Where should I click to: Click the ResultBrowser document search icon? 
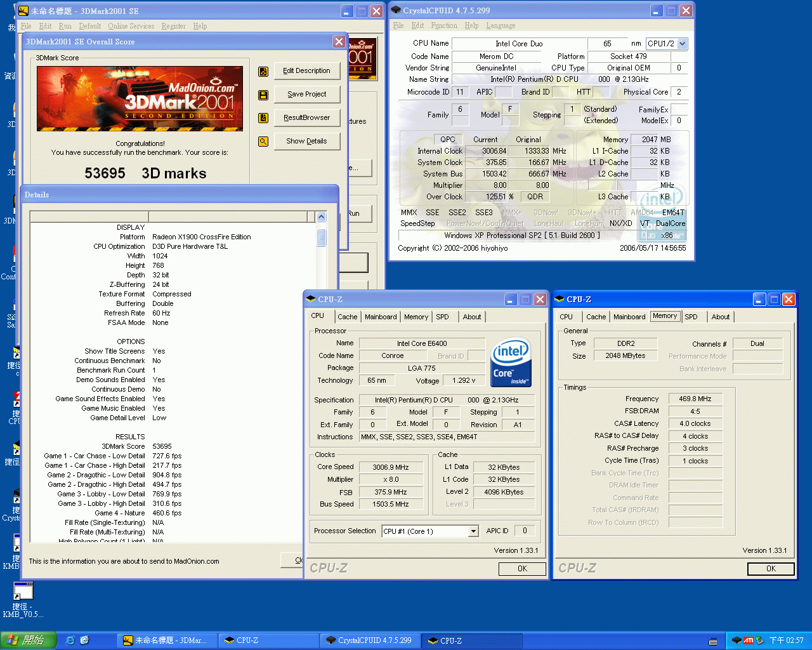click(x=263, y=118)
